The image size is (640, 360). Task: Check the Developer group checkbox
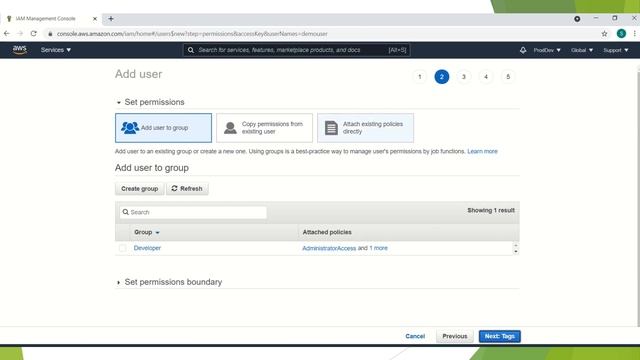click(x=122, y=248)
